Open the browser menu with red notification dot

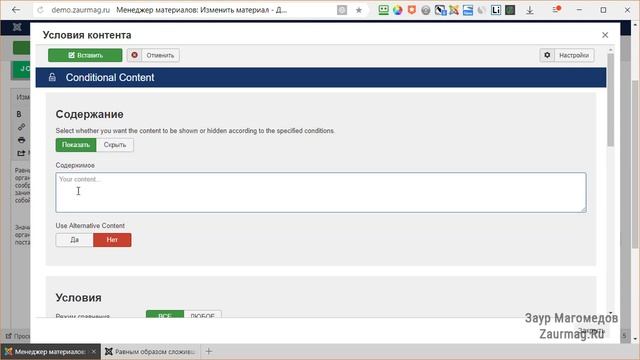pos(556,9)
